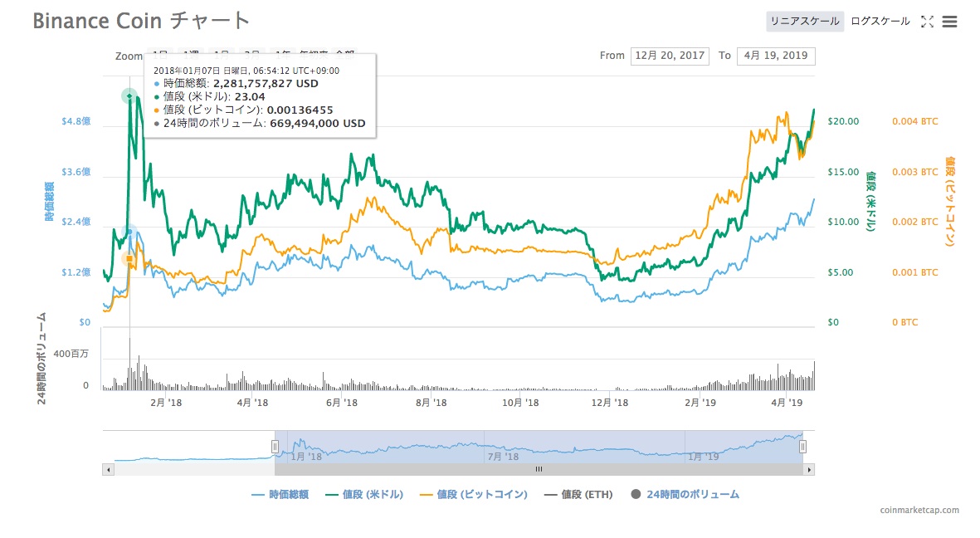The height and width of the screenshot is (538, 980).
Task: Click the 4月 '19 x-axis label
Action: tap(787, 403)
